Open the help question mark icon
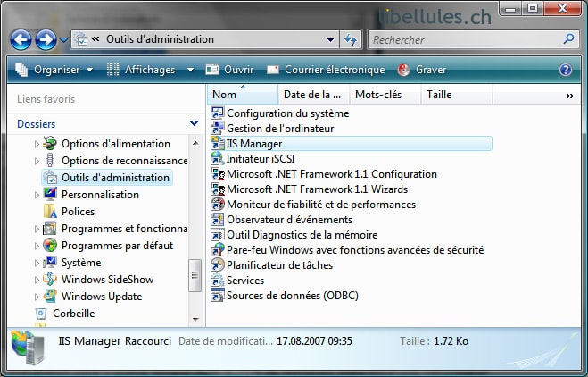The image size is (588, 377). (x=566, y=70)
